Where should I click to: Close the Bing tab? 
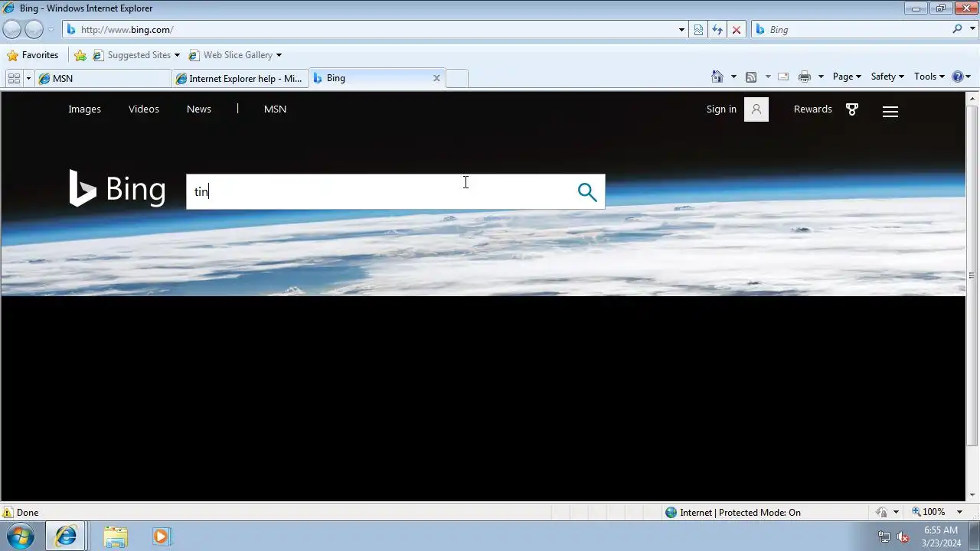click(x=436, y=78)
